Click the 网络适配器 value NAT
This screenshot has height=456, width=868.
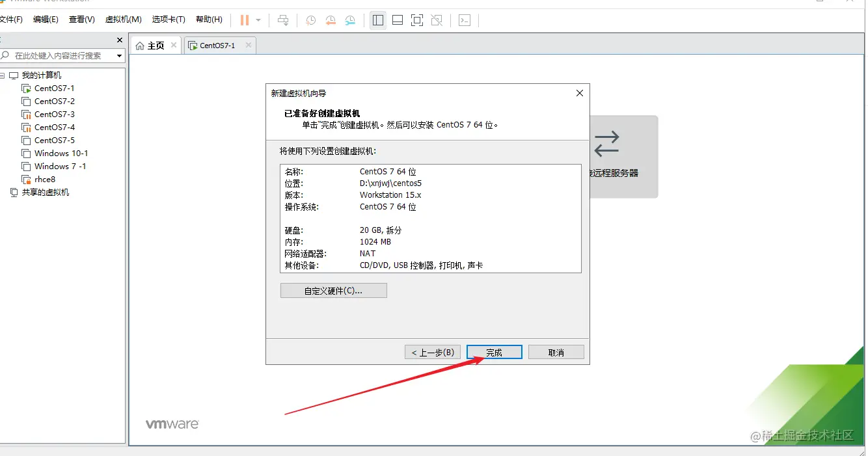tap(368, 254)
